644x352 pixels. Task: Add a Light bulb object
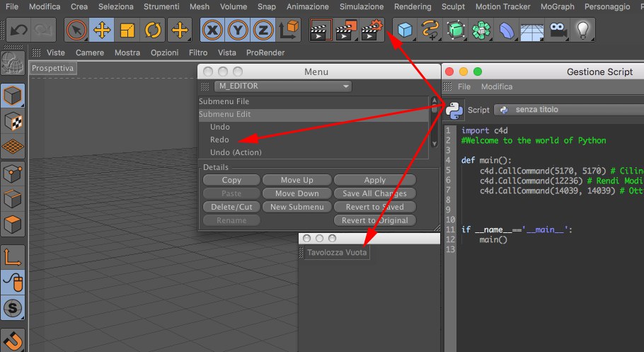click(583, 30)
